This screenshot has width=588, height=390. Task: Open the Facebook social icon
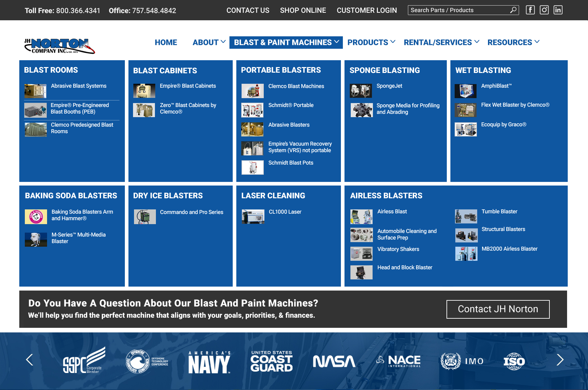coord(530,10)
